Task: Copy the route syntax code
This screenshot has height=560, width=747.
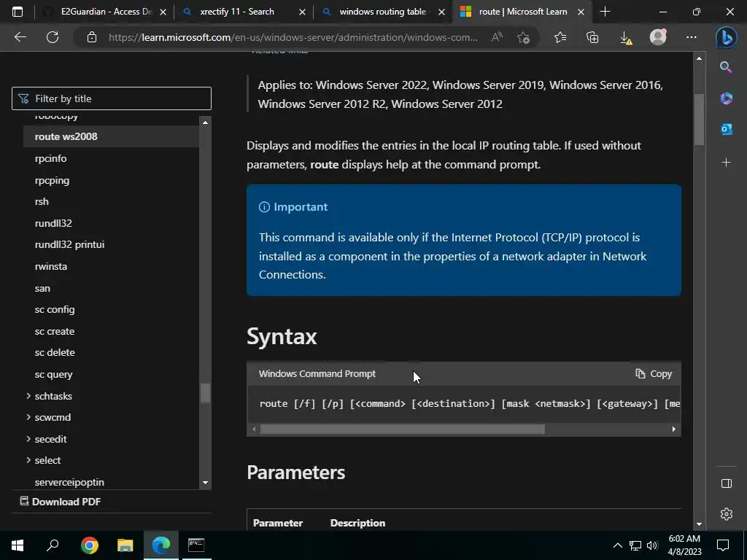Action: [x=654, y=374]
